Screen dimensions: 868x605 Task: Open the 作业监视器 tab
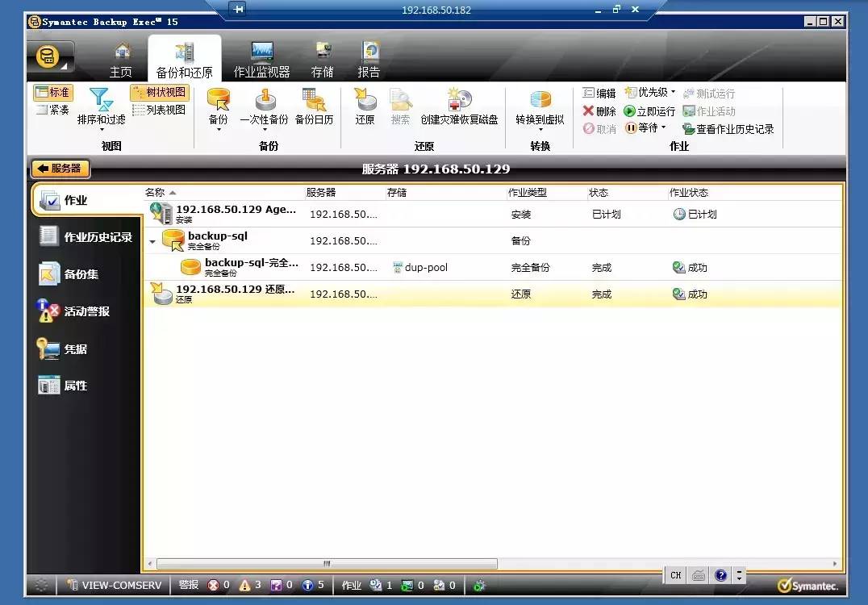click(x=262, y=60)
